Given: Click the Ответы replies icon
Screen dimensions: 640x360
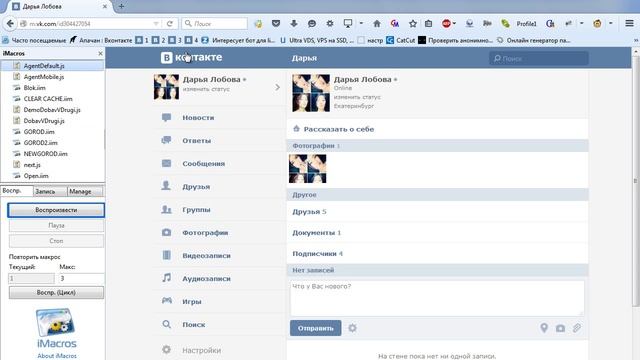Looking at the screenshot, I should coord(167,140).
